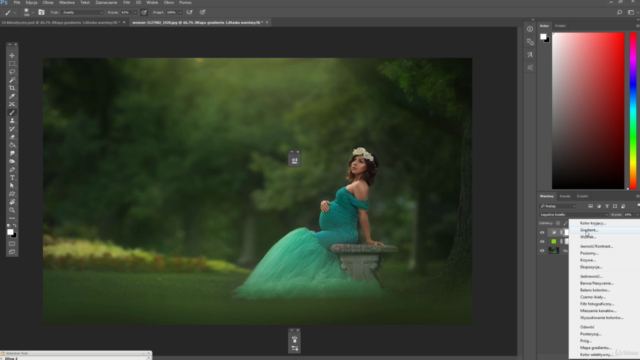The image size is (640, 360).
Task: Enable airbrush-style build-up
Action: click(x=189, y=12)
